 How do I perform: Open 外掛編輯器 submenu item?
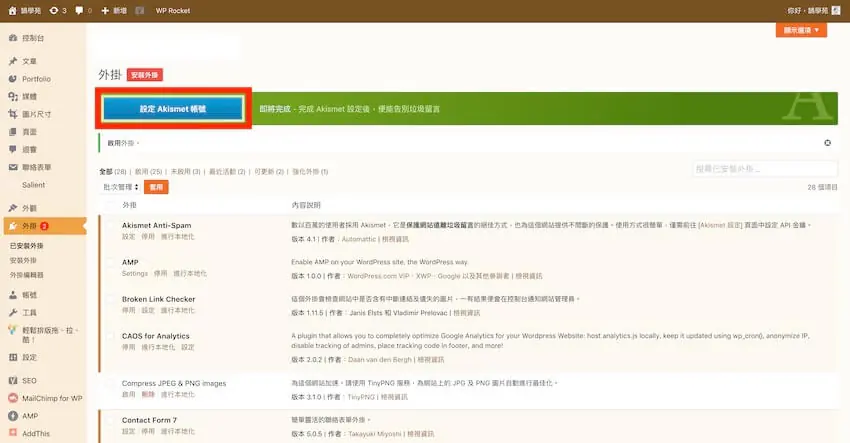click(27, 275)
